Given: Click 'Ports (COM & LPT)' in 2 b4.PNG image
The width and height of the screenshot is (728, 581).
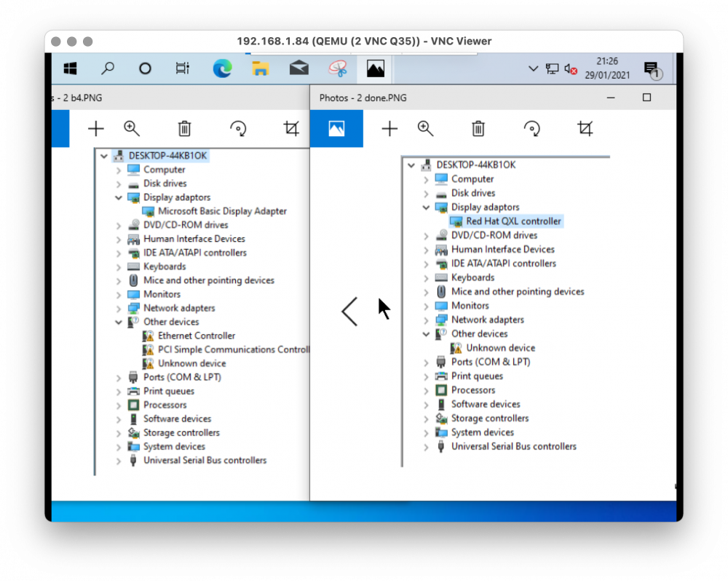Looking at the screenshot, I should click(182, 377).
